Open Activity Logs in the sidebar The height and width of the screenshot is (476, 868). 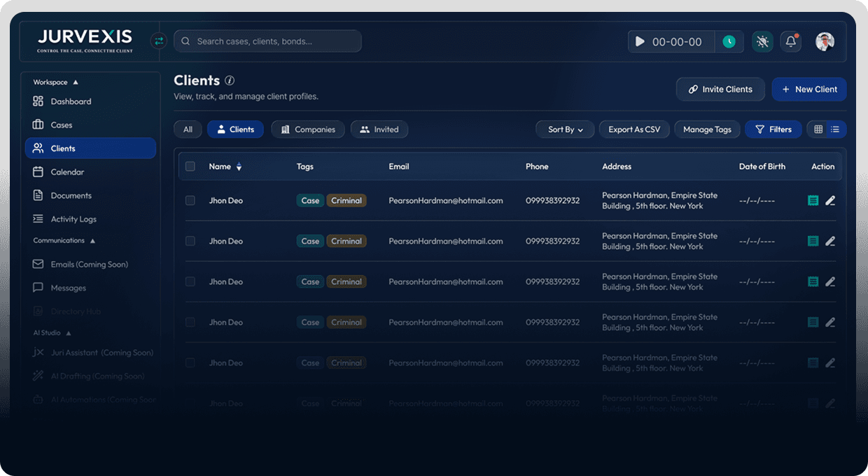tap(90, 219)
